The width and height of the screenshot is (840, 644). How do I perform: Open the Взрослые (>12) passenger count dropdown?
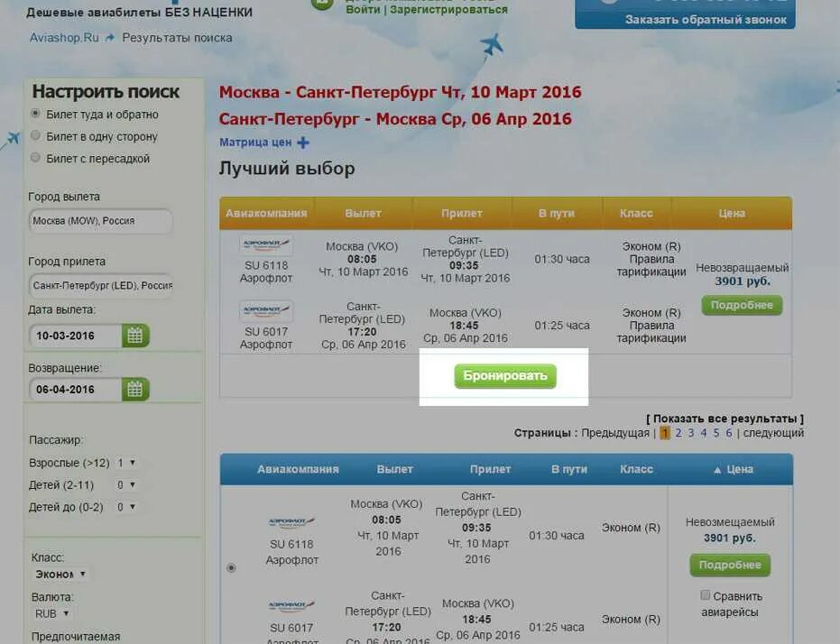point(126,463)
